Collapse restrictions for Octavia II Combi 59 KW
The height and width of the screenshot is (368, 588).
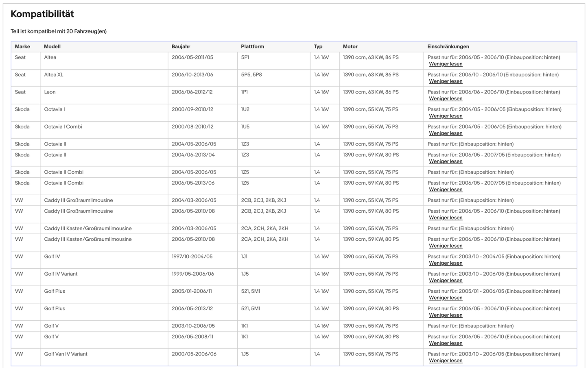446,189
